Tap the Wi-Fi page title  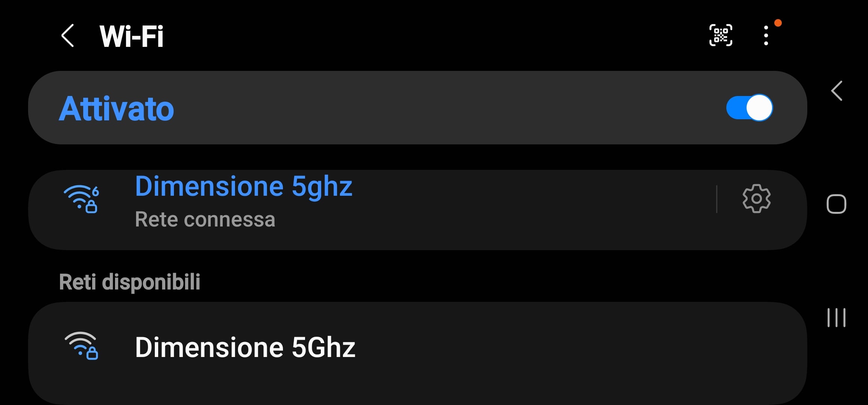(x=131, y=36)
